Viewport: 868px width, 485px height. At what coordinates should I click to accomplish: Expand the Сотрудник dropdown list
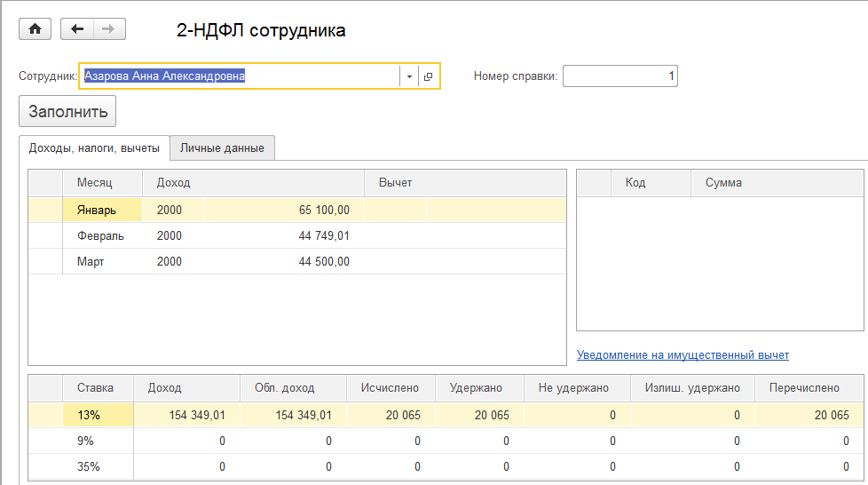[409, 77]
